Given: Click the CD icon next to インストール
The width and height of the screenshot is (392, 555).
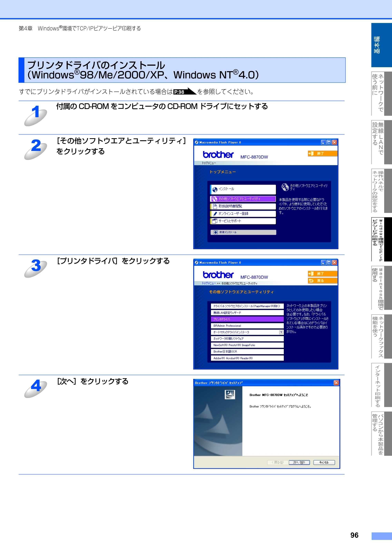Looking at the screenshot, I should point(215,190).
